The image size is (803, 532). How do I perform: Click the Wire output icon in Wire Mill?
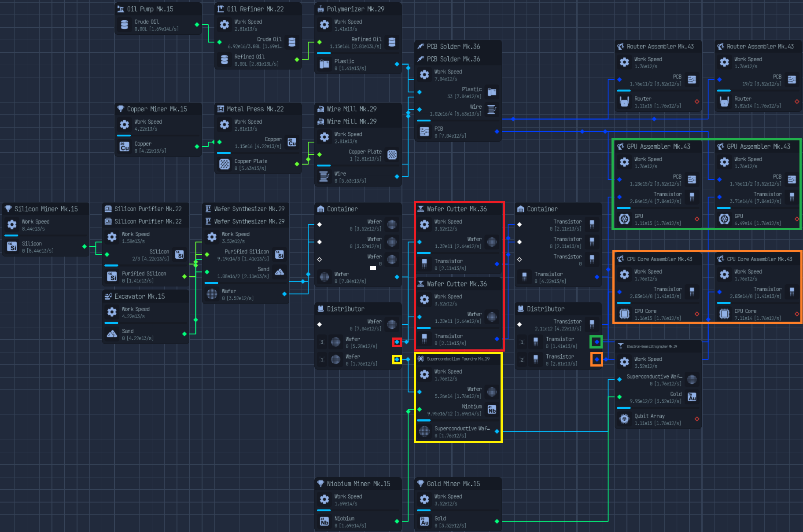(x=324, y=176)
